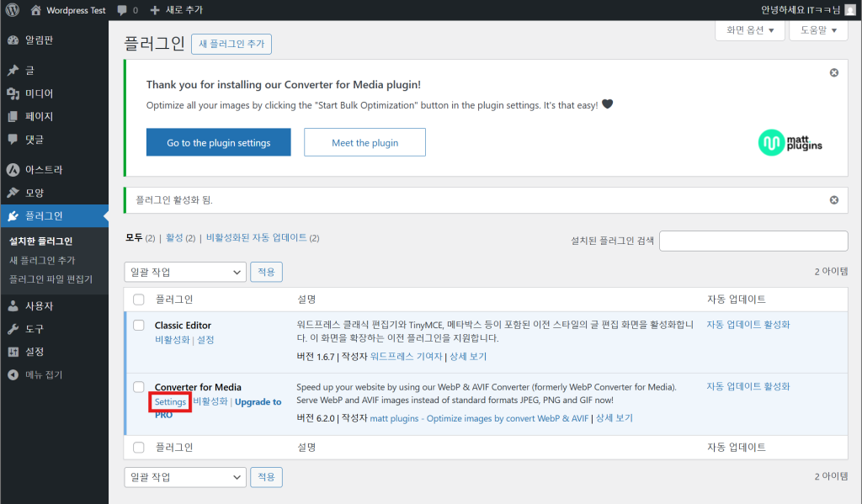This screenshot has width=862, height=504.
Task: Open the 미디어 media icon
Action: click(x=13, y=93)
